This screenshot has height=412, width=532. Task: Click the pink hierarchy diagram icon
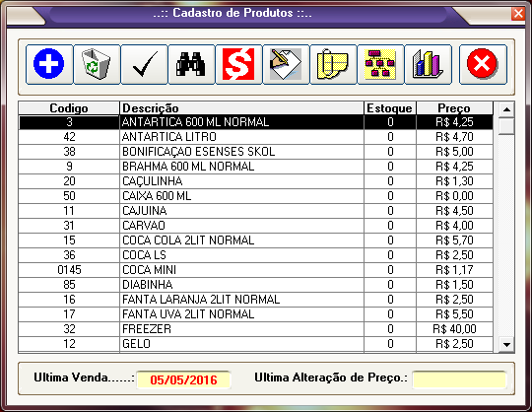pos(380,64)
